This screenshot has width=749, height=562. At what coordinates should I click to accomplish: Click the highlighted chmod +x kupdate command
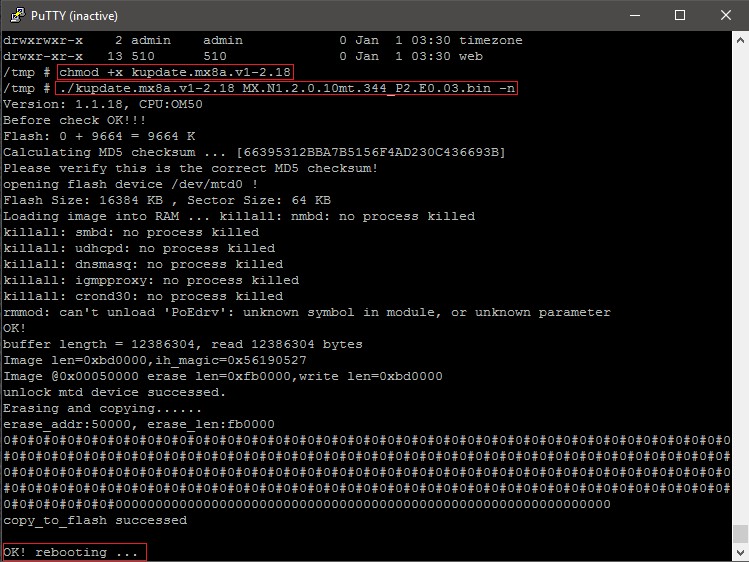pos(175,72)
